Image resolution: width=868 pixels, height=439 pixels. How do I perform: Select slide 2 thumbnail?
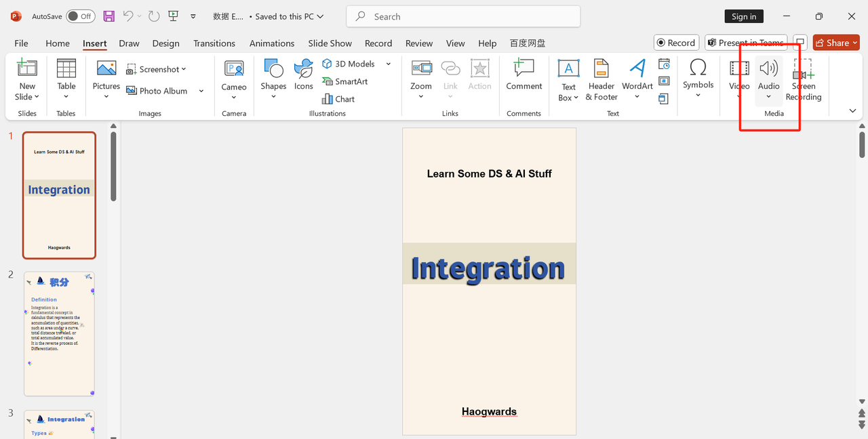pyautogui.click(x=59, y=333)
